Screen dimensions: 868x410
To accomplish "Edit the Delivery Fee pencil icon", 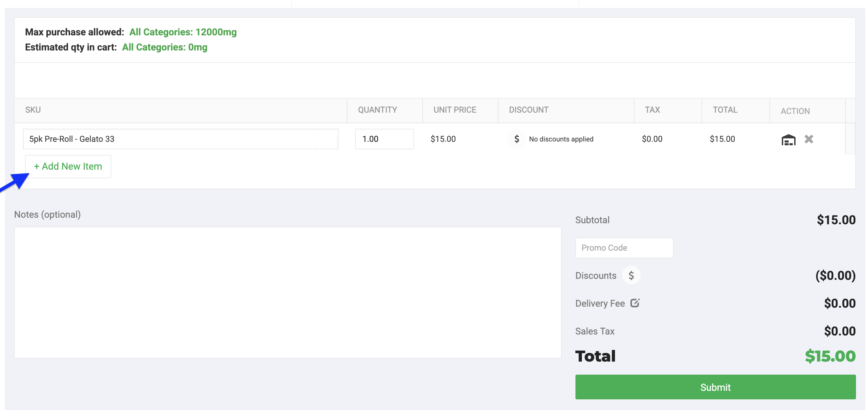I will point(635,303).
